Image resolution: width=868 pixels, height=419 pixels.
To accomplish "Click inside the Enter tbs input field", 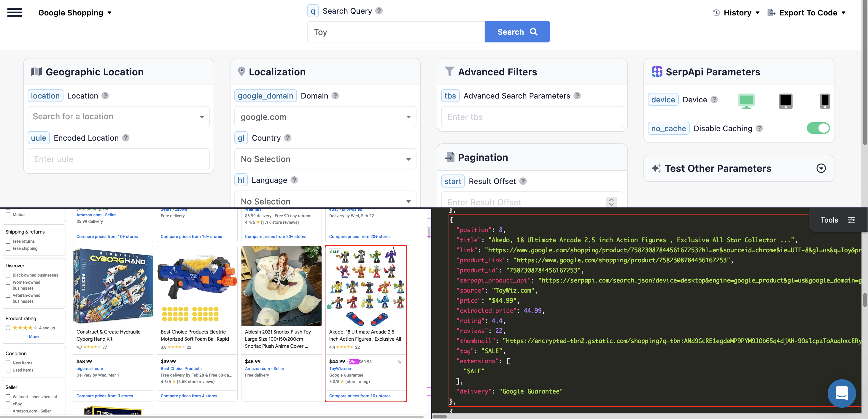I will point(531,117).
